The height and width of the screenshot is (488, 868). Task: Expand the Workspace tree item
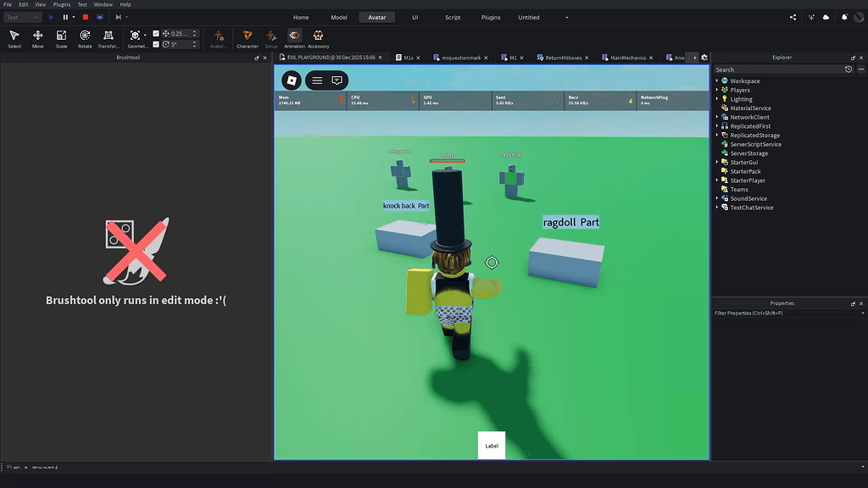[x=716, y=80]
